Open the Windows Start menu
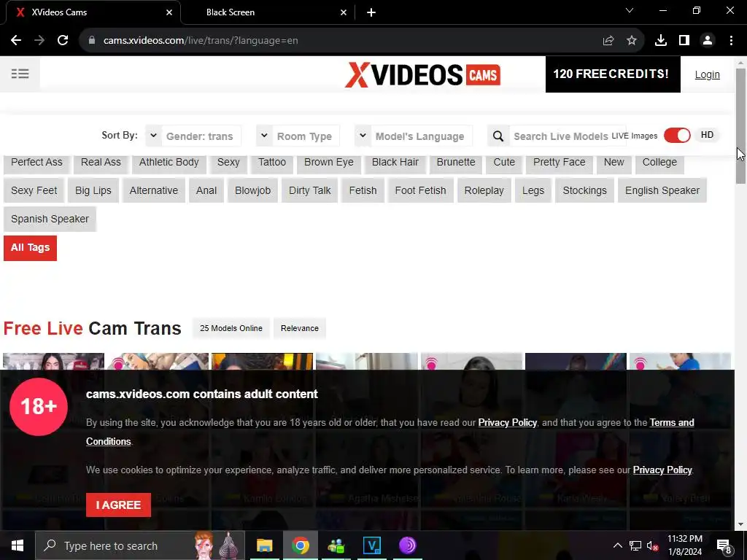The height and width of the screenshot is (560, 747). tap(18, 545)
